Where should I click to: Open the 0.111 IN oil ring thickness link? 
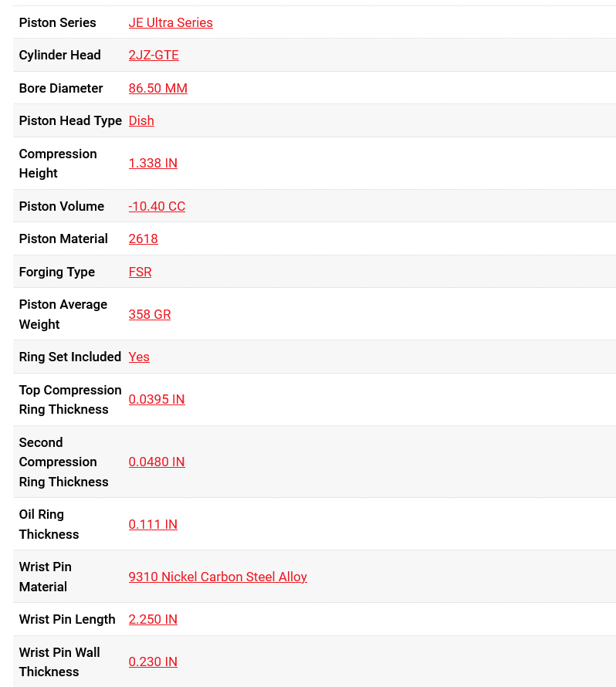153,524
